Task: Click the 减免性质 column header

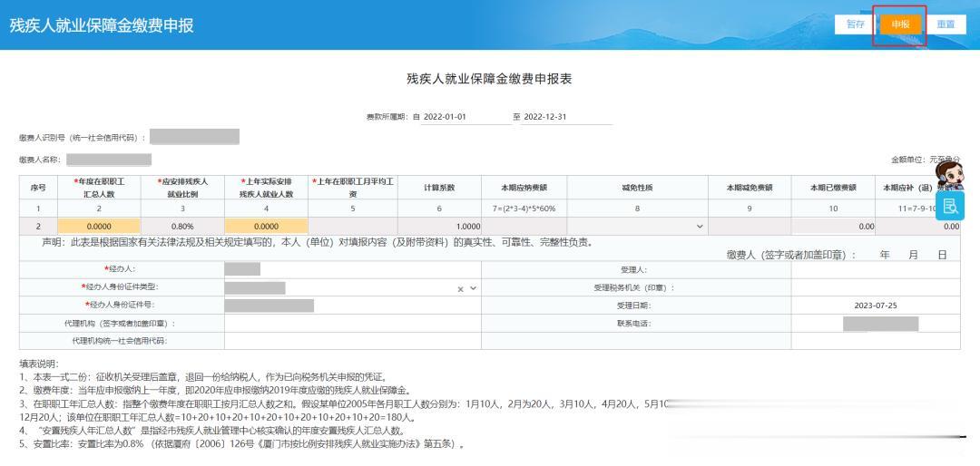Action: tap(638, 188)
